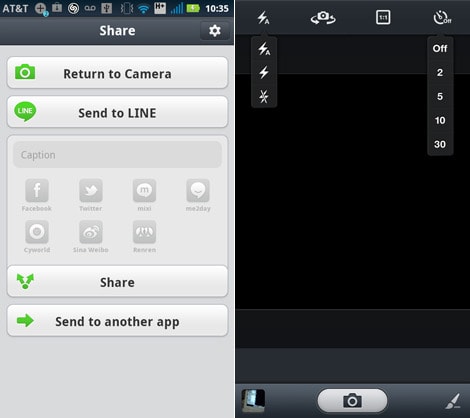Tap the camera shutter button
Image resolution: width=470 pixels, height=418 pixels.
(x=352, y=400)
